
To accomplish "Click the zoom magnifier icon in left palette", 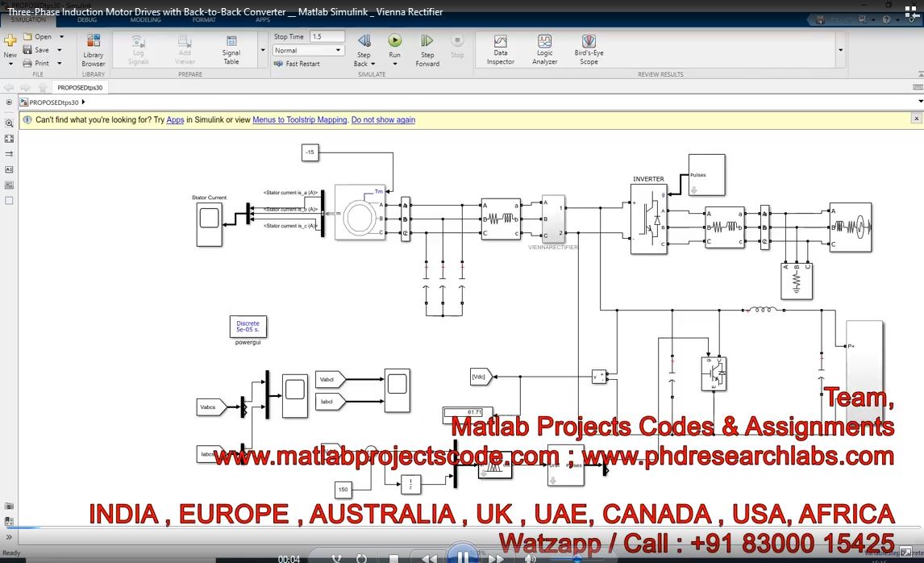I will (x=9, y=123).
